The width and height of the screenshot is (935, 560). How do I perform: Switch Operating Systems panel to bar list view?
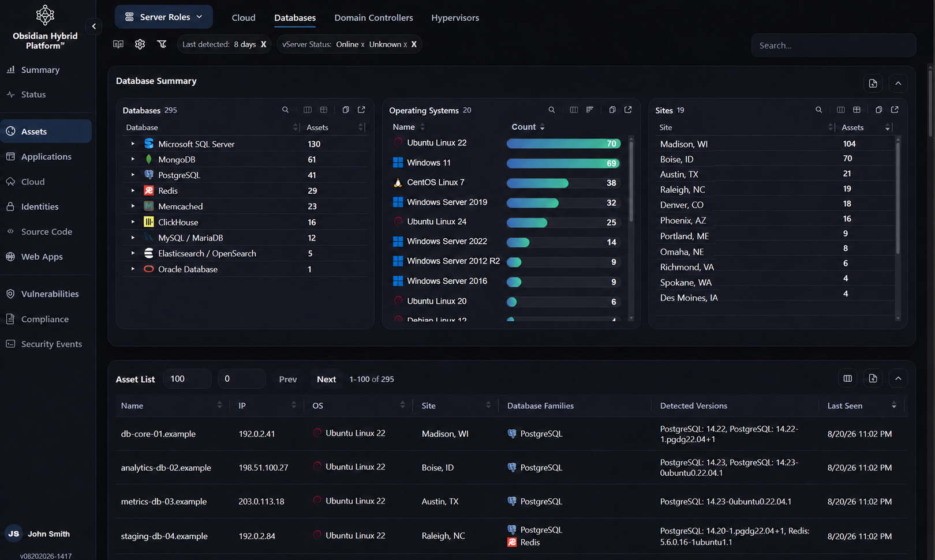(590, 110)
